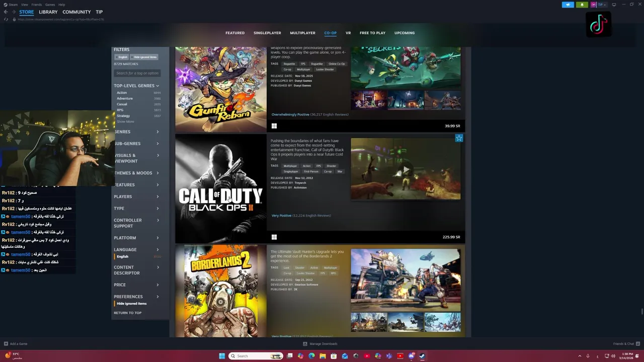Click the tag search field in Filters
644x362 pixels.
click(137, 73)
